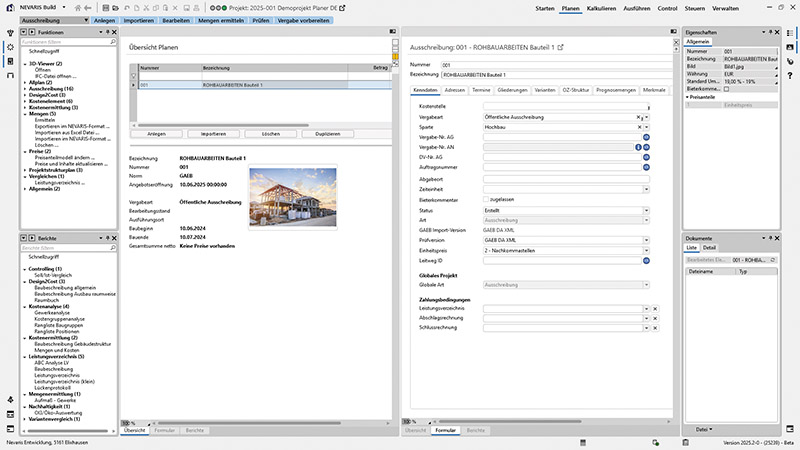Switch to the Kalkulieren menu

(601, 7)
